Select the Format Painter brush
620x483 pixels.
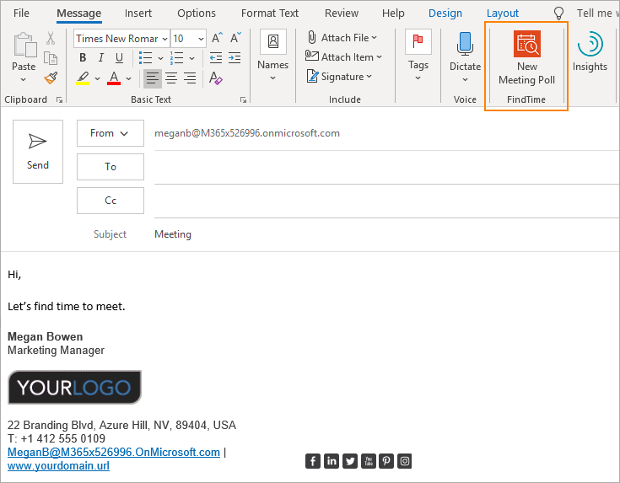[x=51, y=78]
